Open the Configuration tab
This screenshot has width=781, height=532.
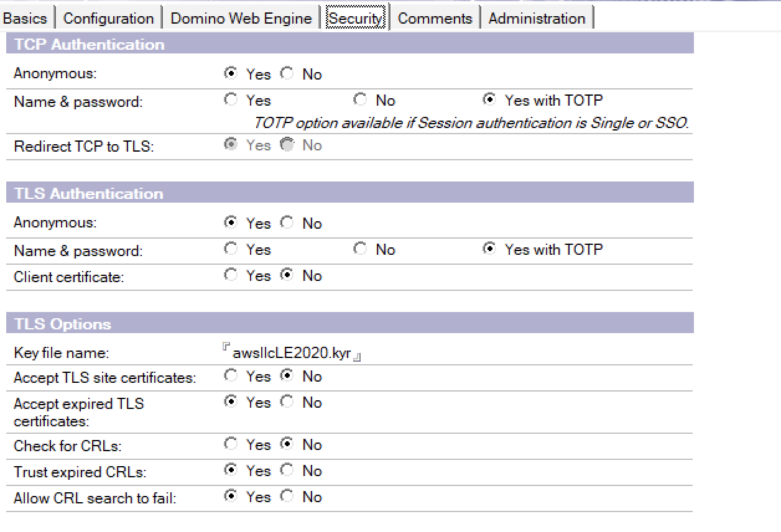(108, 18)
